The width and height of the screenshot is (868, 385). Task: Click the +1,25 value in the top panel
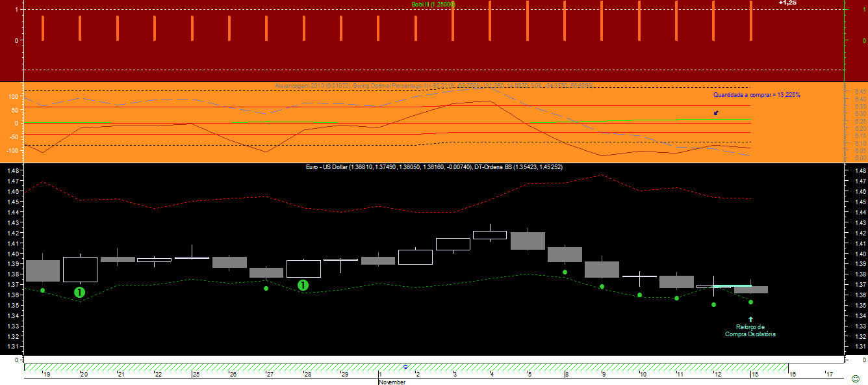pyautogui.click(x=787, y=3)
